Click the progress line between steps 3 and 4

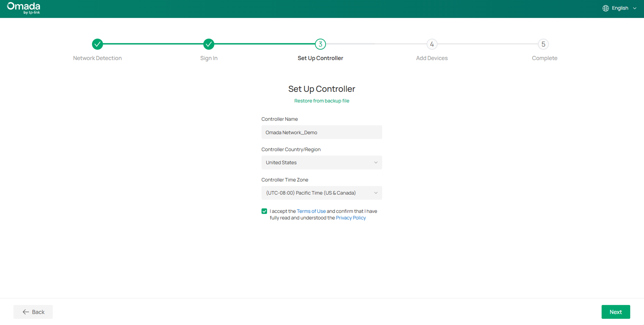375,44
